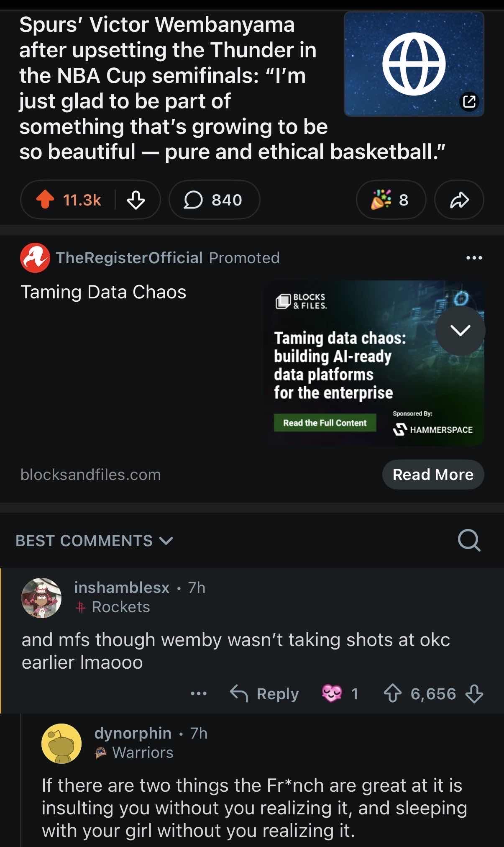Screen dimensions: 504x847
Task: Click the scroll-down chevron floating button
Action: [x=460, y=331]
